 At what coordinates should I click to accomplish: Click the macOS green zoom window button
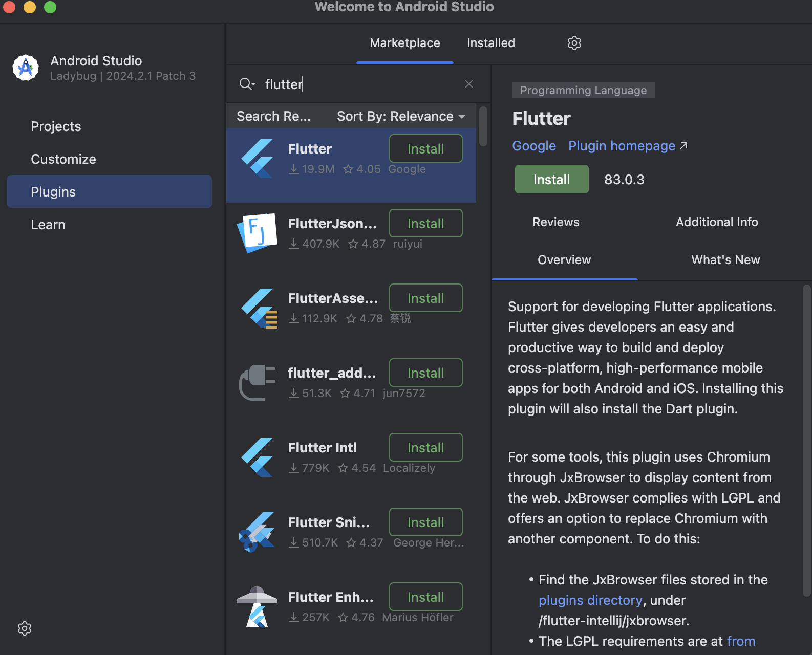[50, 7]
